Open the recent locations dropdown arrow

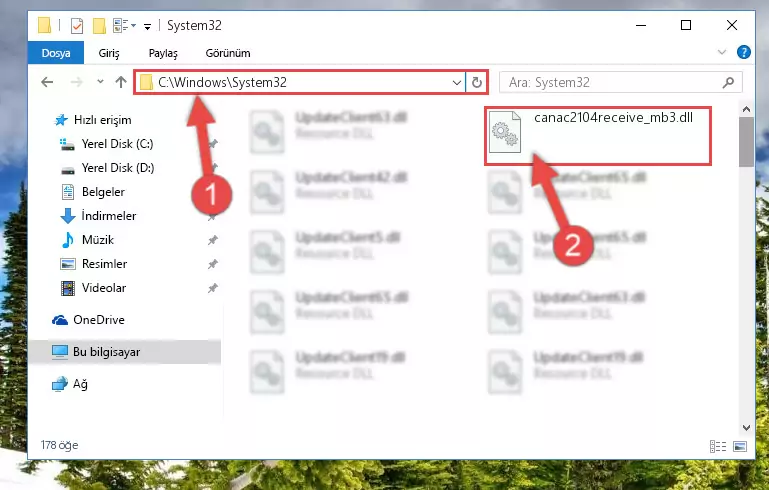point(100,82)
